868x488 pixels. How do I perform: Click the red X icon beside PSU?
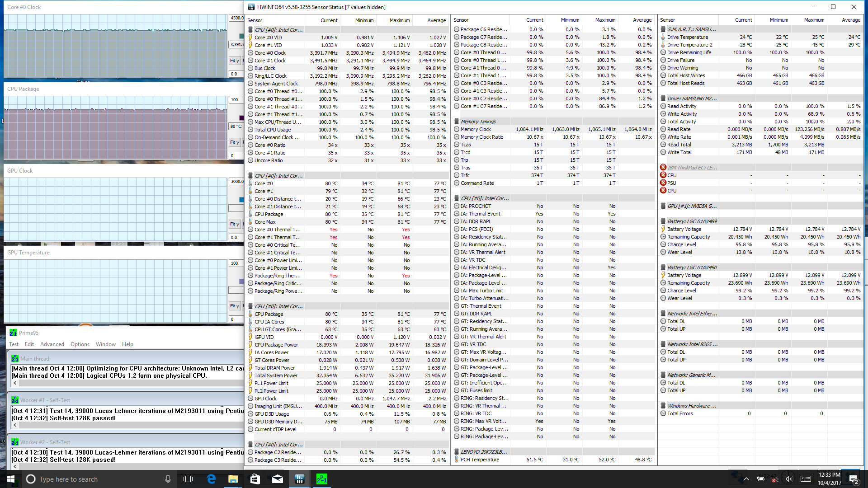[663, 183]
